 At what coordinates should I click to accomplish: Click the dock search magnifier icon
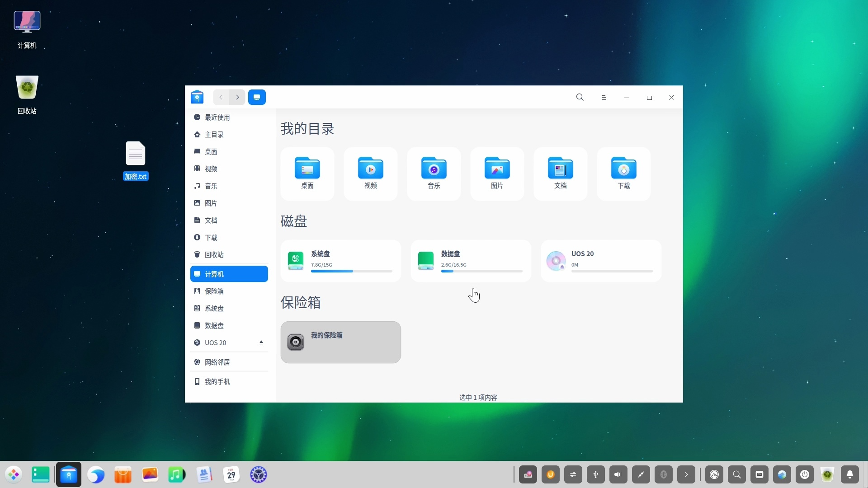point(737,475)
